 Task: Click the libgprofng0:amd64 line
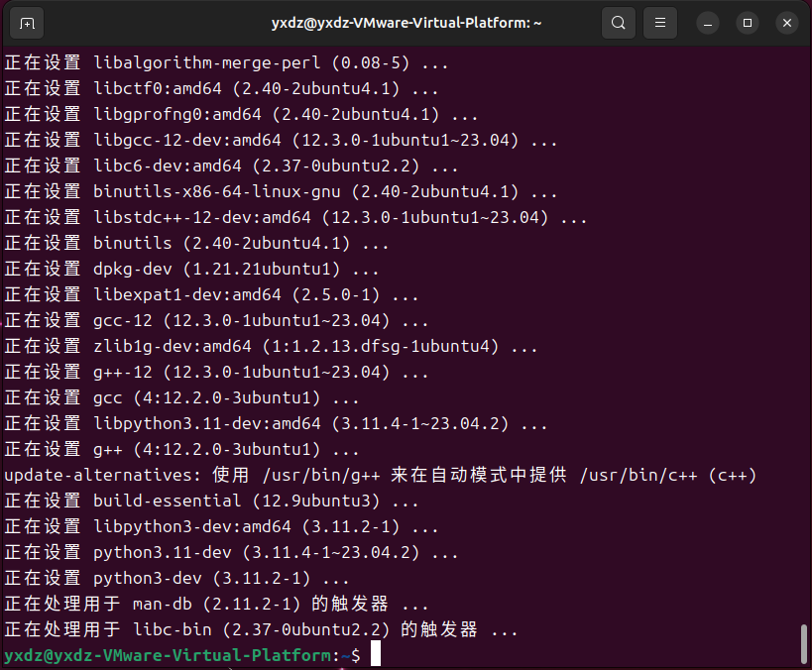[x=241, y=114]
